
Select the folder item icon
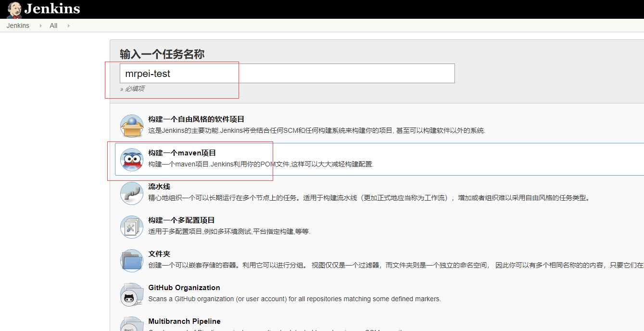[x=132, y=261]
